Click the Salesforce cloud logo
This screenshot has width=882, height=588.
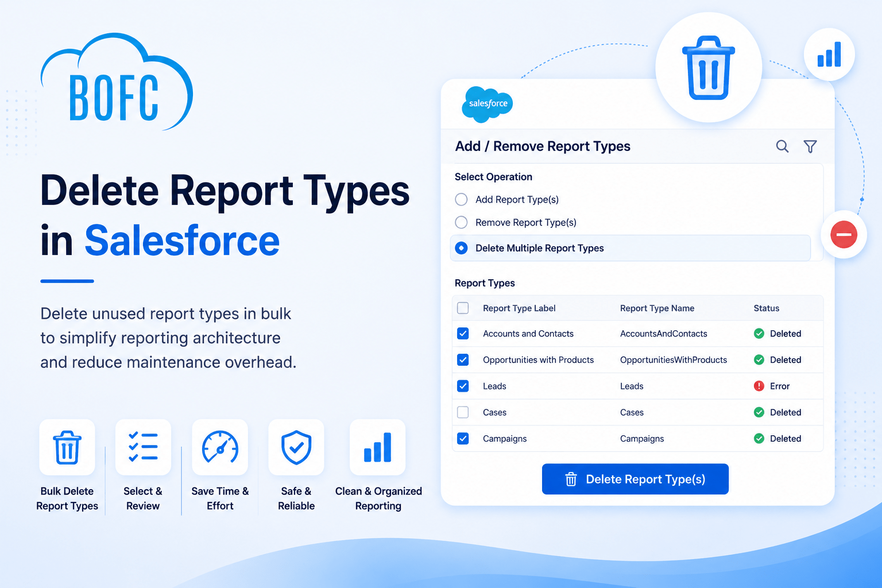488,104
